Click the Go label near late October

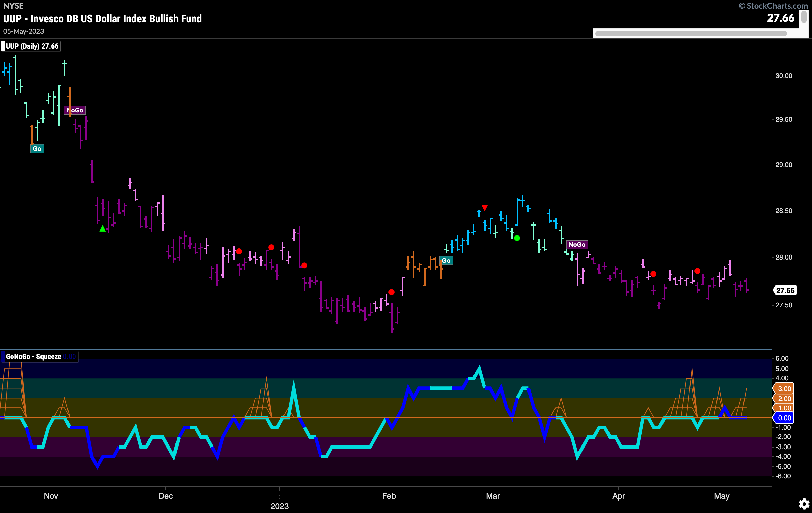tap(37, 149)
